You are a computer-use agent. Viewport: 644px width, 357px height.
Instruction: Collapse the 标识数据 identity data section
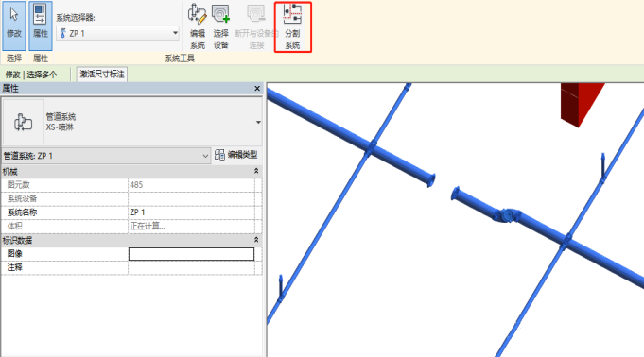tap(256, 240)
